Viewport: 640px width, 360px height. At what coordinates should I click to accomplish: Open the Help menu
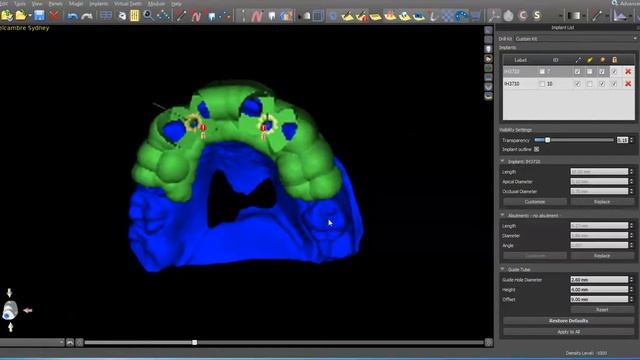click(176, 4)
